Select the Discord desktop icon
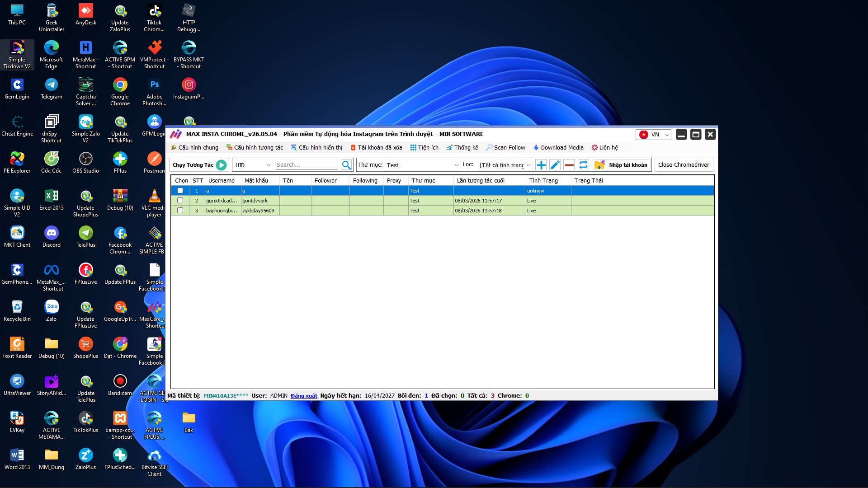The image size is (868, 488). pos(52,237)
